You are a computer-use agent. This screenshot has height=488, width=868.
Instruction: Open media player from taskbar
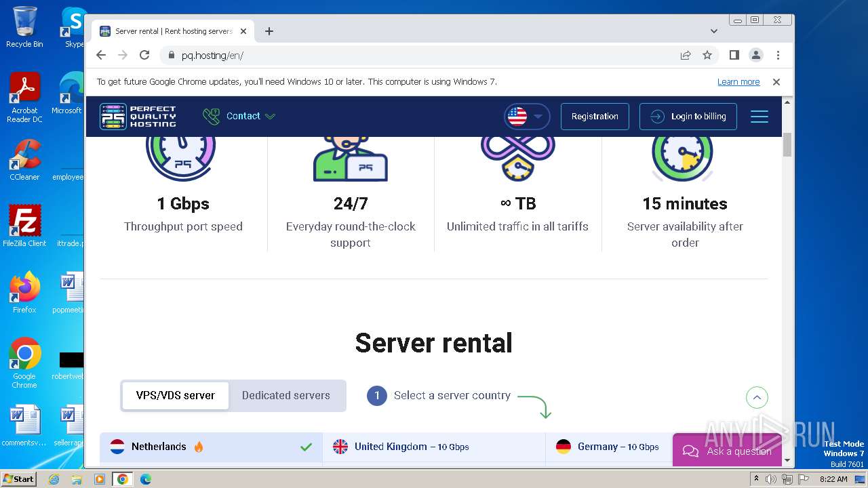coord(100,479)
